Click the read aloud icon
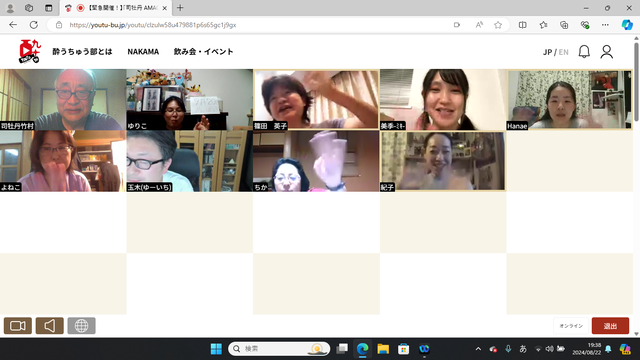Screen dimensions: 640x360 (479, 25)
